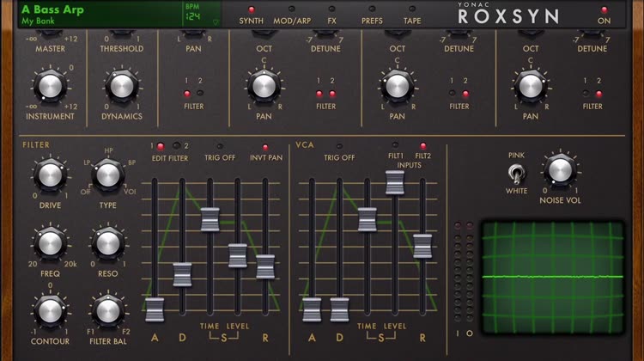Click the VCA sustain TIME slider handle
The height and width of the screenshot is (361, 644).
368,219
